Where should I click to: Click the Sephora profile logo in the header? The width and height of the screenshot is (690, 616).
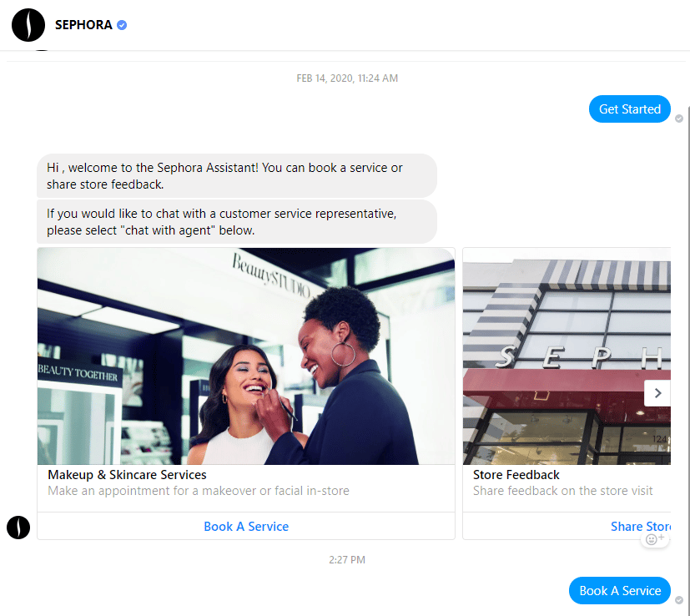click(28, 25)
